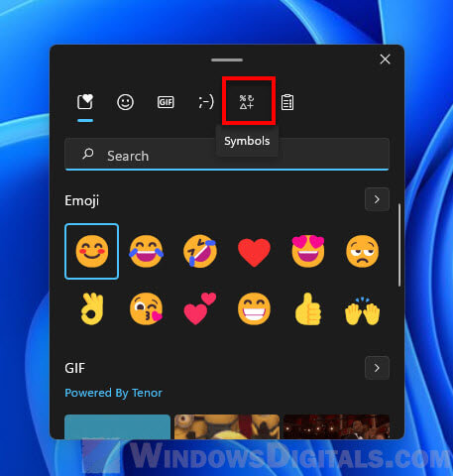Select the teal GIF thumbnail
Screen dimensions: 453x476
117,426
